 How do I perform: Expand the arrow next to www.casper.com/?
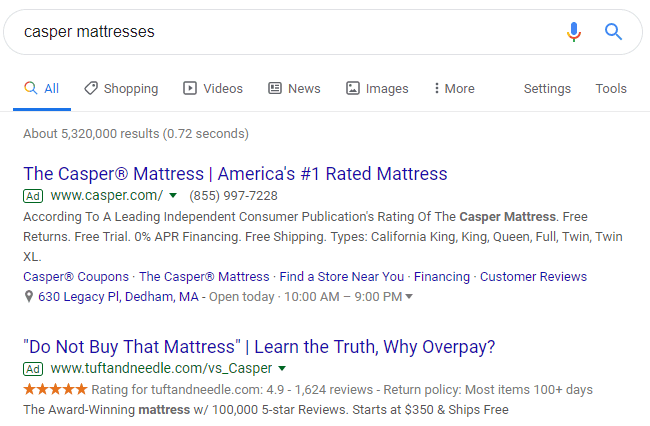173,196
